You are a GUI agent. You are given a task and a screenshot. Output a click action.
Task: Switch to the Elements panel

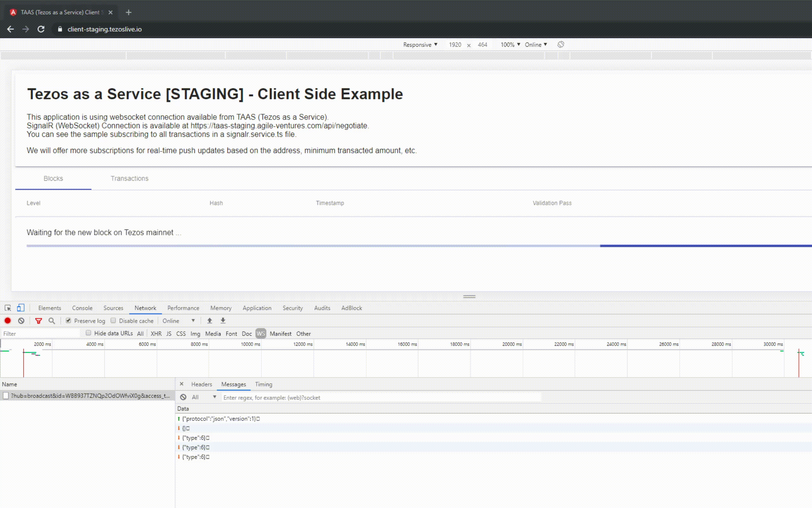click(50, 308)
